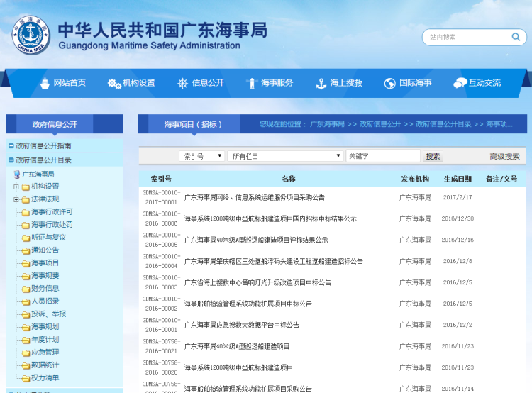Open the 所有栏目 category dropdown
The width and height of the screenshot is (532, 393).
click(x=285, y=156)
